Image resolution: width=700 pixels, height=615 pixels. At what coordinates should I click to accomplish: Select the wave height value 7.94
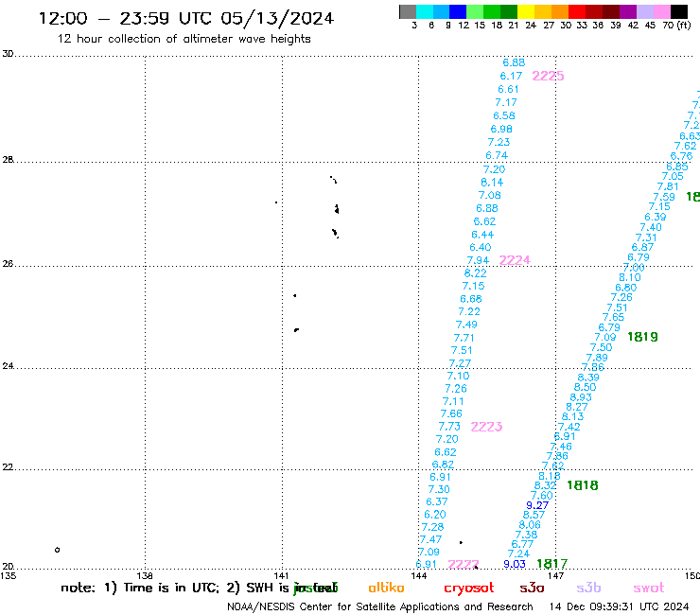[478, 260]
